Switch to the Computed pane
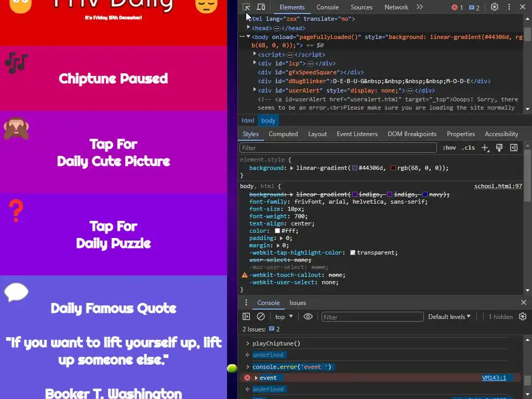 pos(283,134)
